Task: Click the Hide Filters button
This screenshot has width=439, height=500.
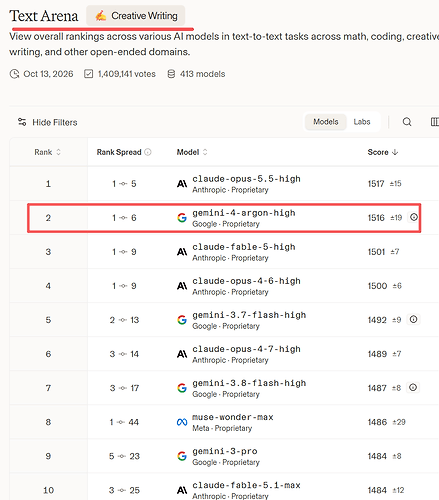Action: pos(47,122)
